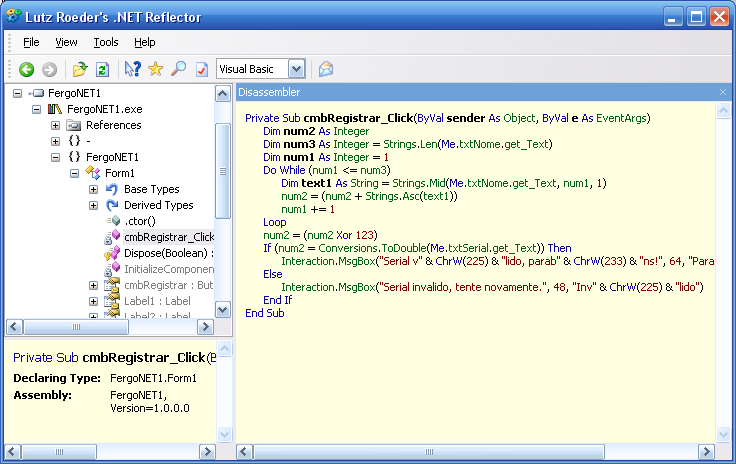Refresh using the green arrows icon
Screen dimensions: 736x464
tap(102, 69)
